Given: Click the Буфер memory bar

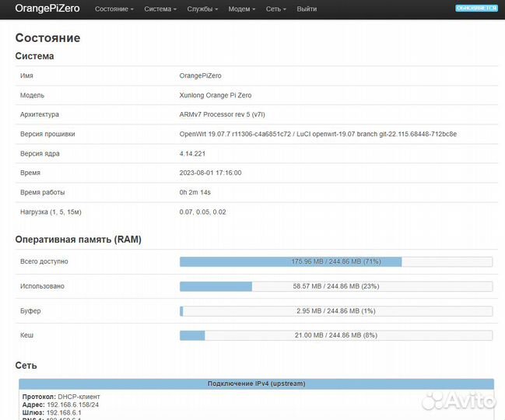Looking at the screenshot, I should pos(336,311).
